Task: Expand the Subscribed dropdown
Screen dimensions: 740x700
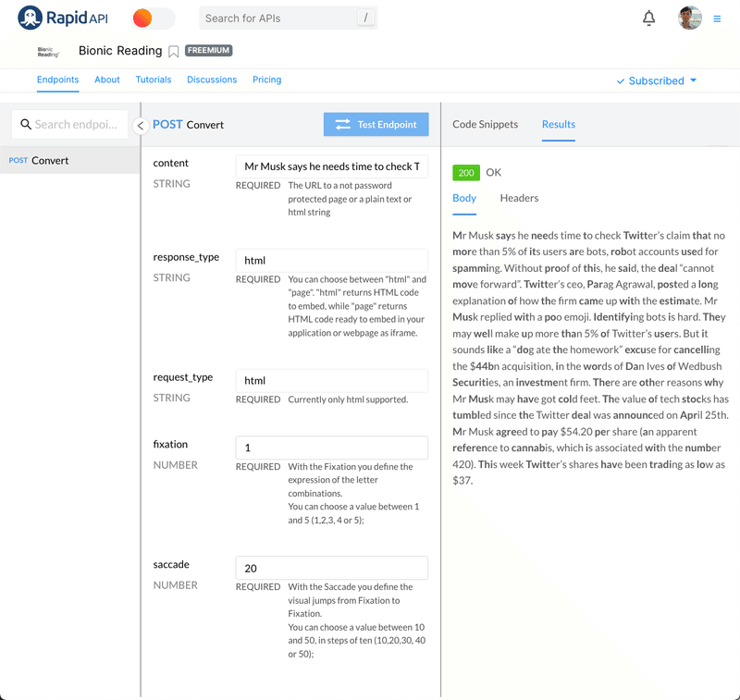Action: (657, 80)
